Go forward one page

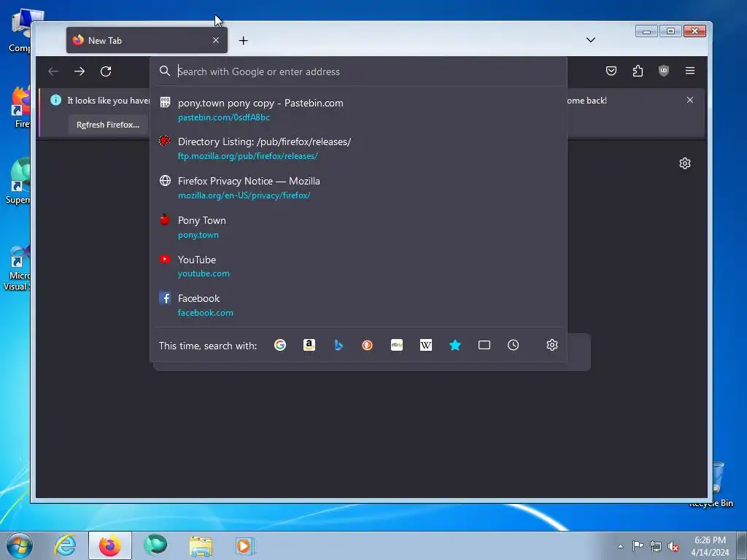80,71
